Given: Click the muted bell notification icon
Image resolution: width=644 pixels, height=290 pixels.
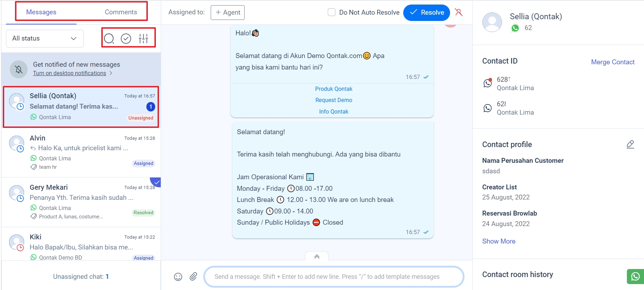Looking at the screenshot, I should [19, 69].
